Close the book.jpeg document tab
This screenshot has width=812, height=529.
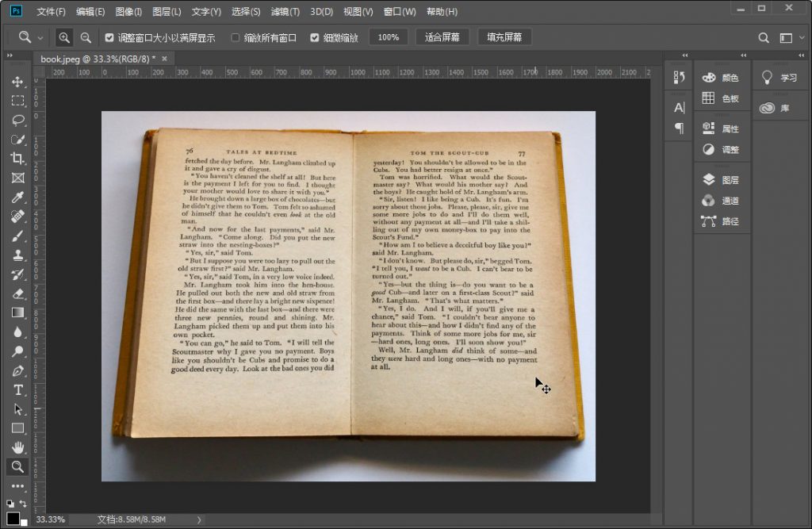(164, 59)
